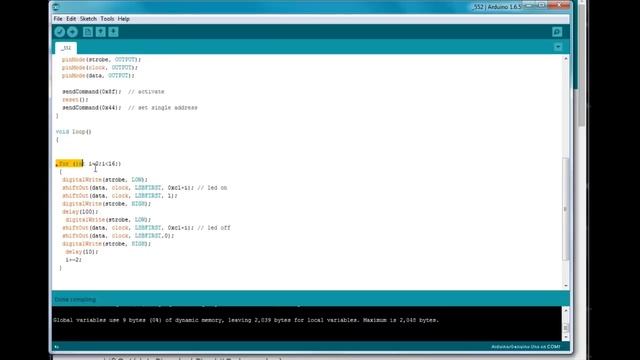Click 'pinMode(data, OUTPUT);' line

pyautogui.click(x=98, y=76)
